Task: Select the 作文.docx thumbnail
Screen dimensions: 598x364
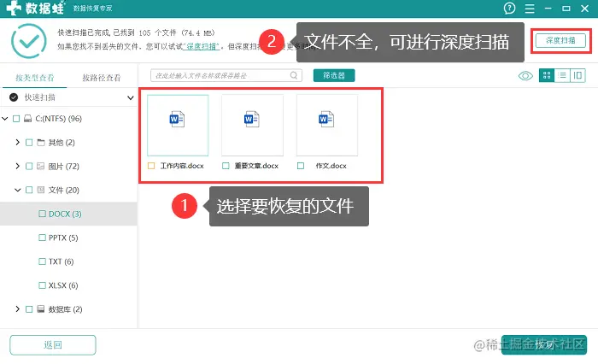Action: (327, 125)
